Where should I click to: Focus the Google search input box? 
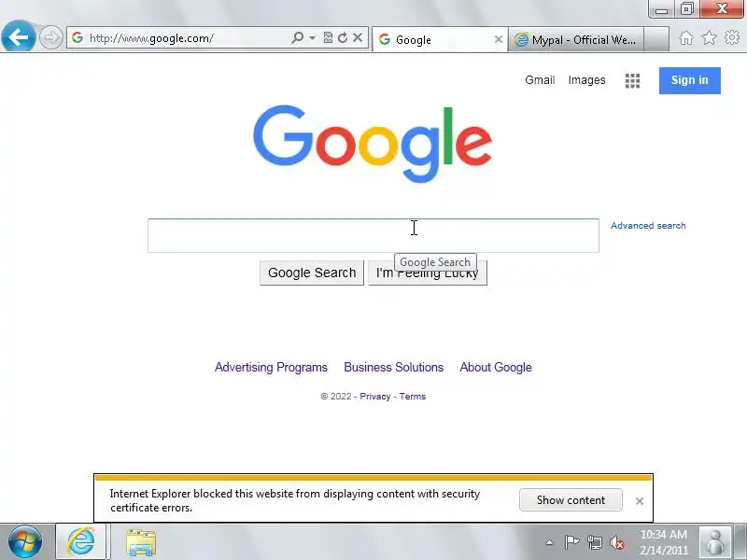point(373,236)
